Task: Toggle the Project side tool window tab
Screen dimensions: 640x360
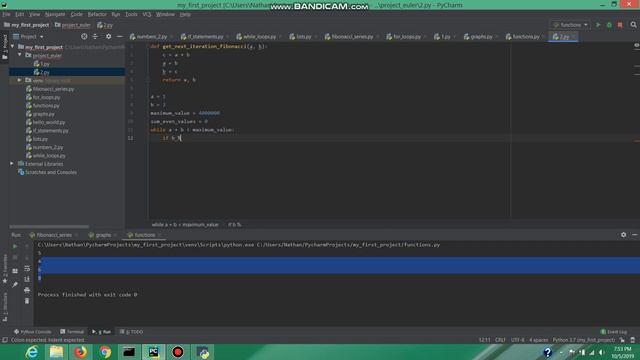Action: pos(5,46)
